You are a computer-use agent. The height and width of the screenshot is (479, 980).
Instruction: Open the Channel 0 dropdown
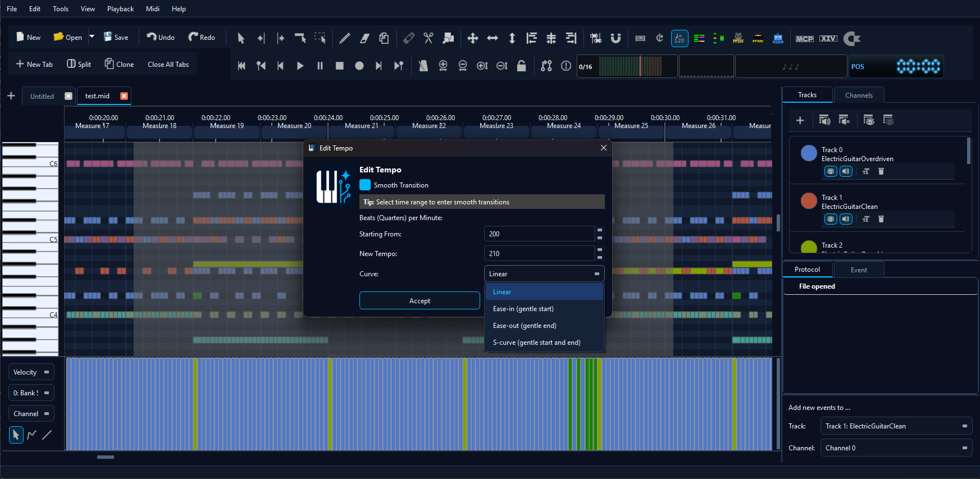click(x=896, y=448)
